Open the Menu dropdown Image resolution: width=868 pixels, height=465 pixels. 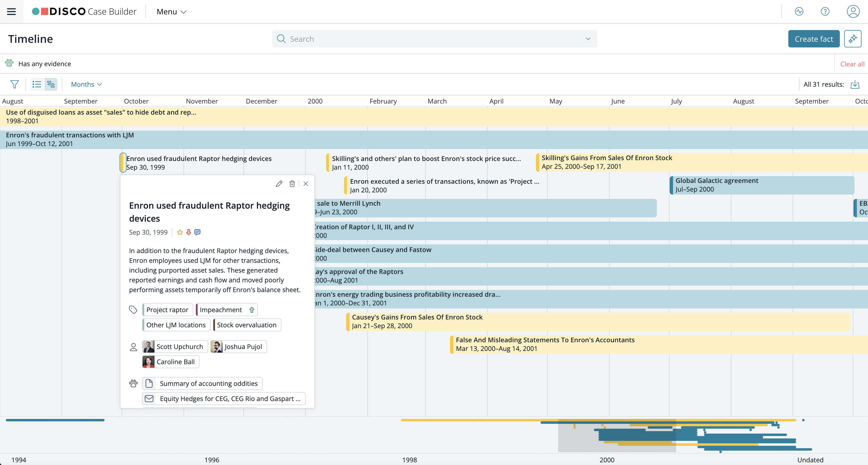172,11
